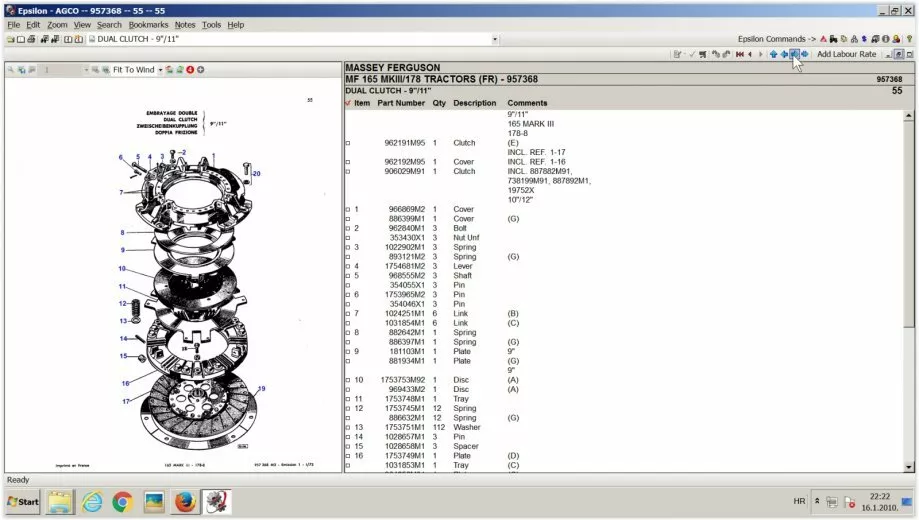Image resolution: width=919 pixels, height=520 pixels.
Task: Click the green key icon at toolbar end
Action: click(x=909, y=39)
